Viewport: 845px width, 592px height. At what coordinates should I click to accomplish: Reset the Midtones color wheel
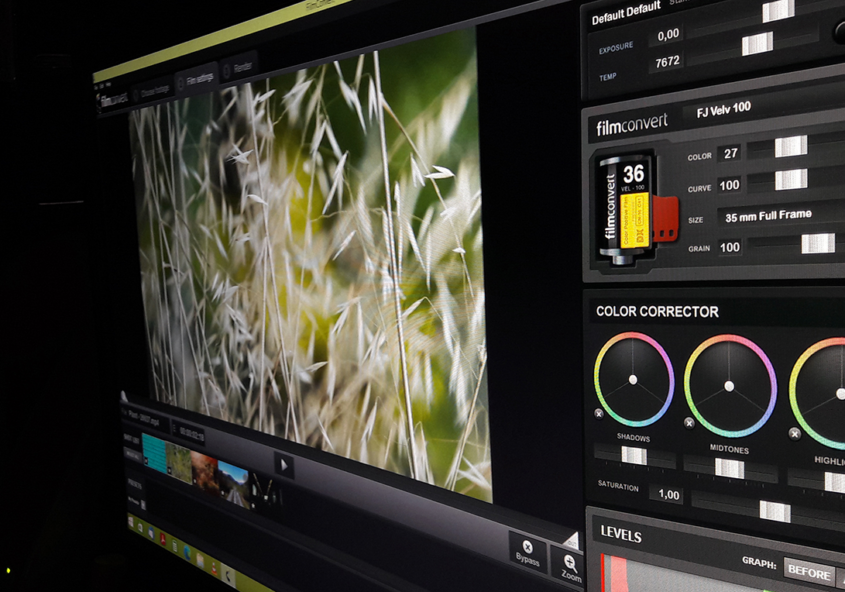click(689, 423)
